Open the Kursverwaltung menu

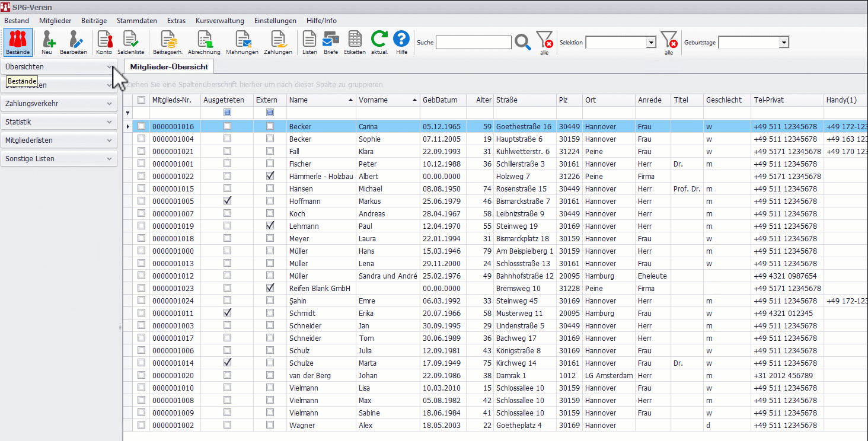point(219,21)
